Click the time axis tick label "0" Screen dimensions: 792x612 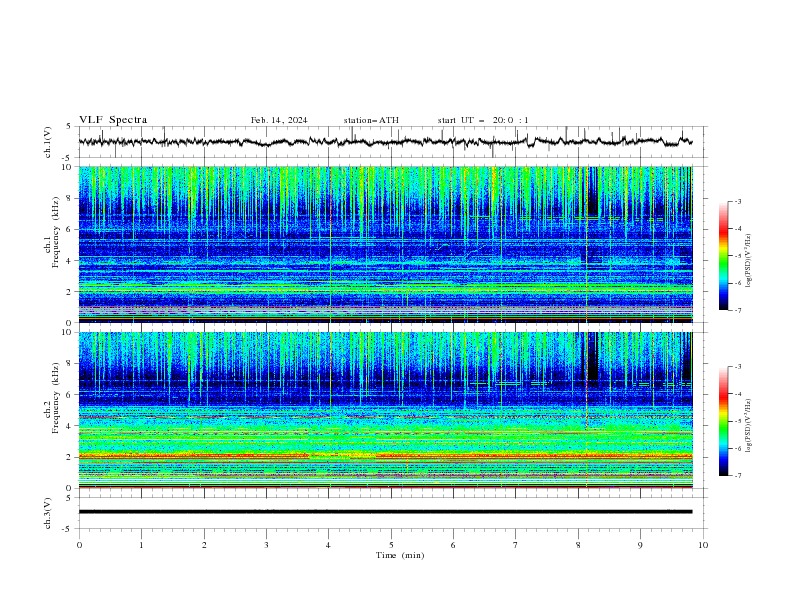79,545
